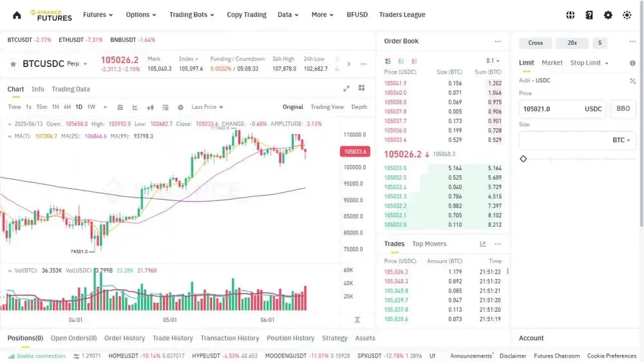Screen dimensions: 644x362
Task: Open the Trading Bots dropdown
Action: pos(192,15)
